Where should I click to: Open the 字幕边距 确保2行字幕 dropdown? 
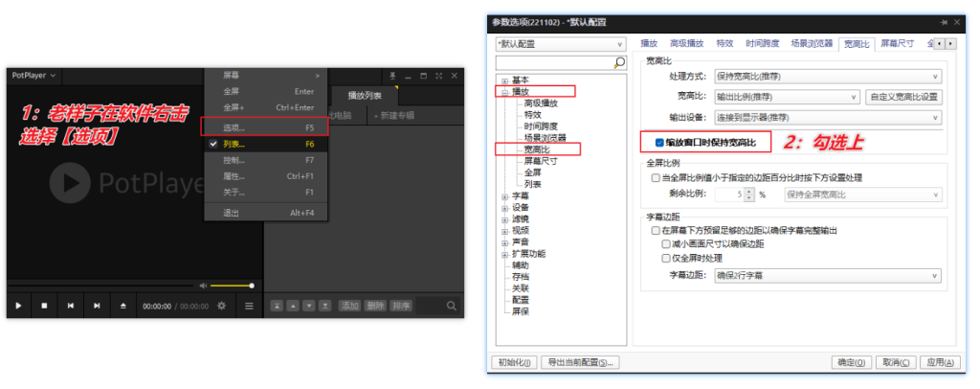pyautogui.click(x=828, y=276)
